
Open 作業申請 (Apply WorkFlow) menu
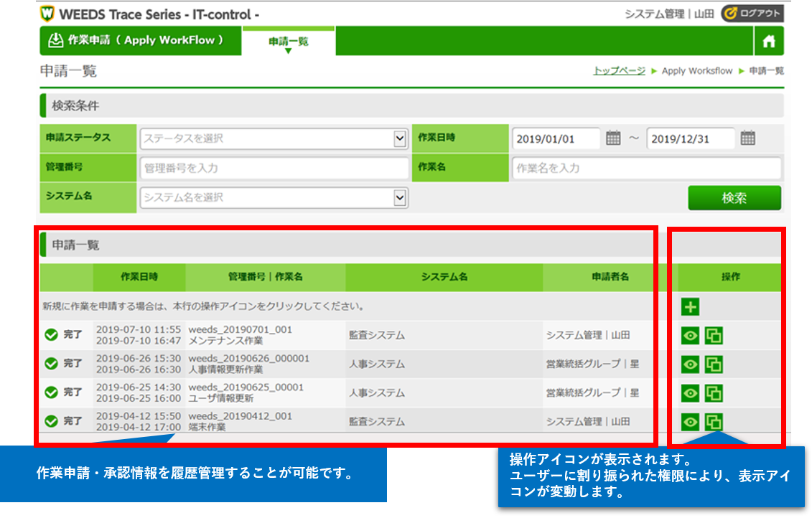coord(136,40)
